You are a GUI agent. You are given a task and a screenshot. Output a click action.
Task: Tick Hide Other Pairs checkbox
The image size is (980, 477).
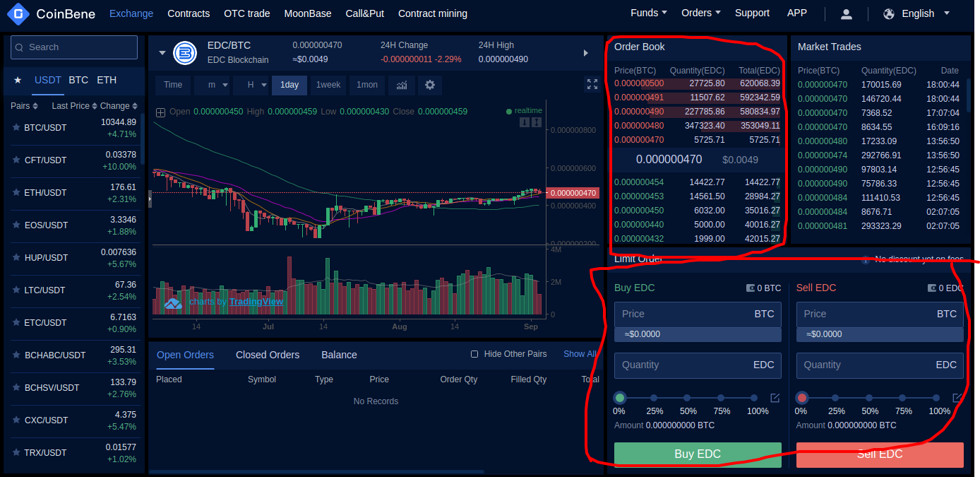tap(474, 354)
